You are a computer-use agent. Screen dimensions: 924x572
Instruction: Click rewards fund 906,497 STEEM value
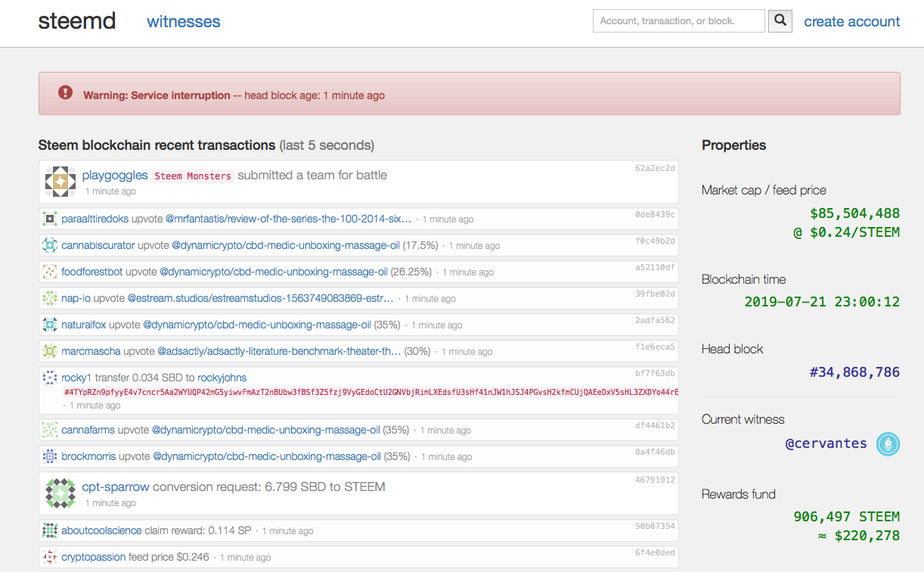[847, 517]
